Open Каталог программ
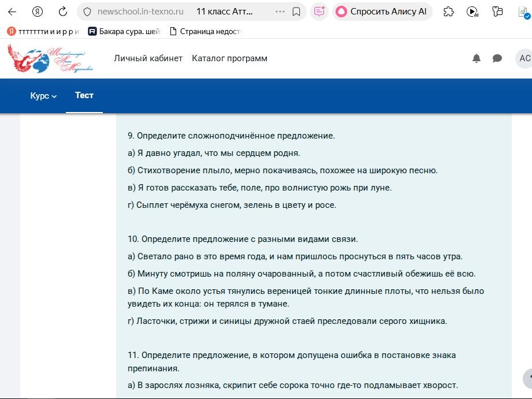This screenshot has height=399, width=532. (230, 58)
